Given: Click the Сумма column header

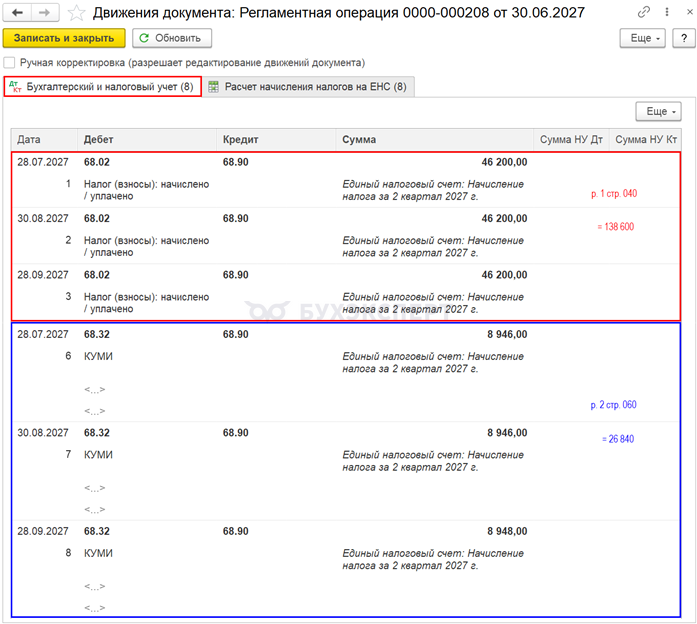Looking at the screenshot, I should [434, 140].
